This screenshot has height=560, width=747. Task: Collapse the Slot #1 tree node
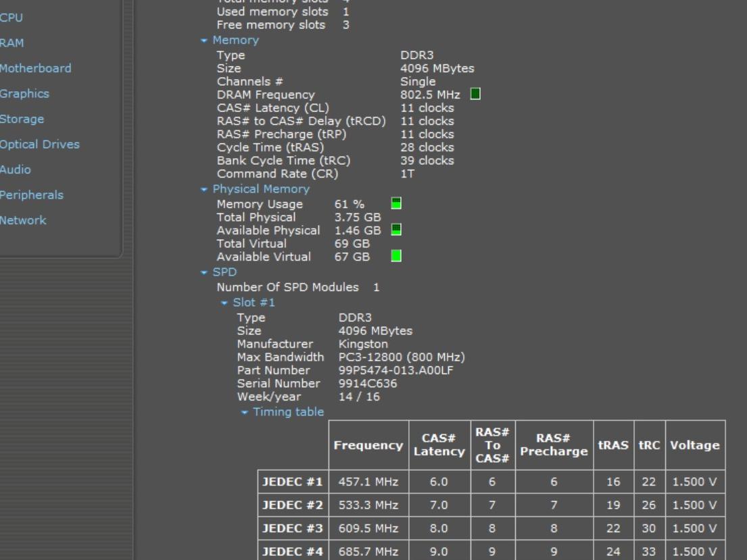[224, 303]
